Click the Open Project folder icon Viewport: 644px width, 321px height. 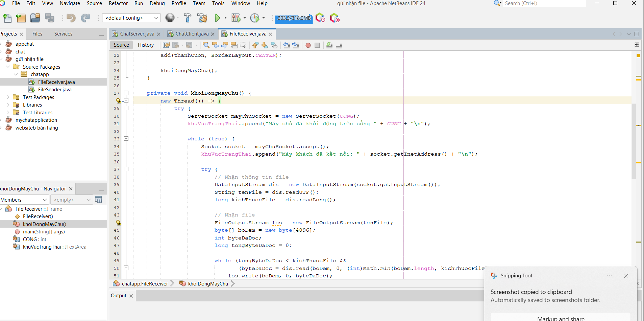click(35, 18)
